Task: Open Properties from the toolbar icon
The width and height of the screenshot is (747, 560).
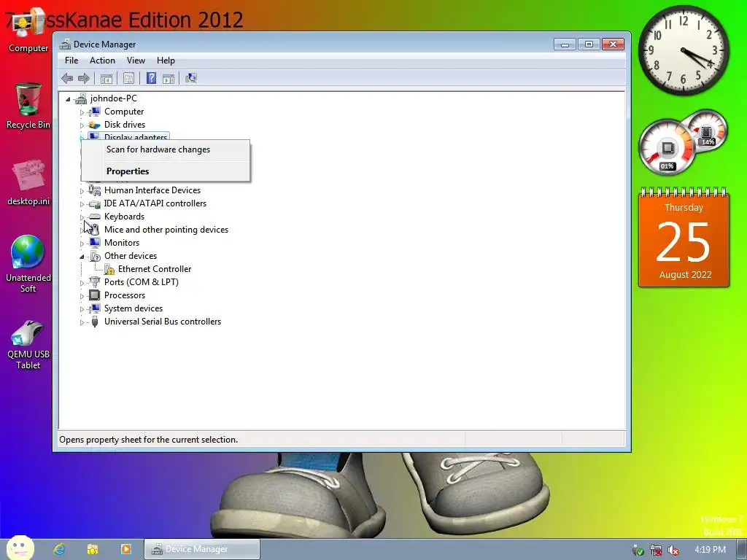Action: [128, 78]
